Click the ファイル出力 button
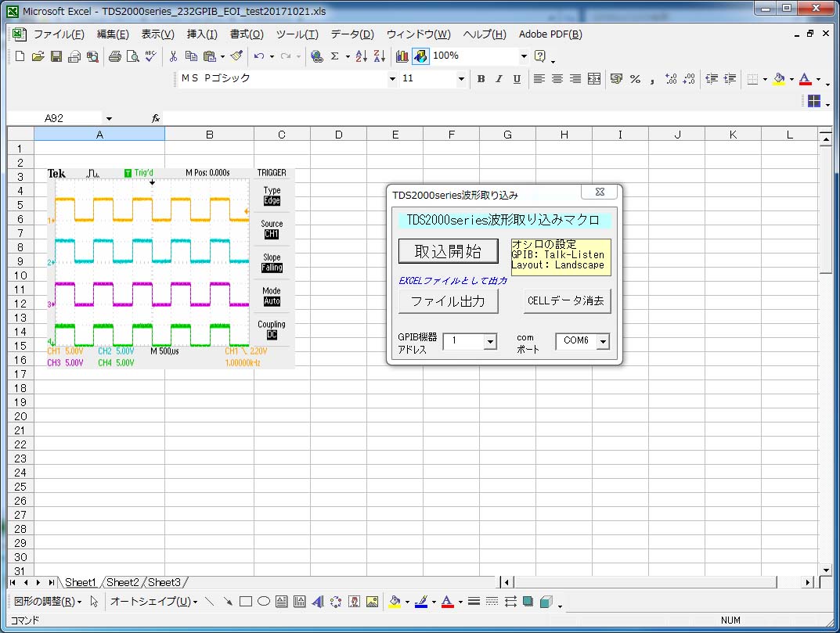This screenshot has width=840, height=633. tap(448, 301)
